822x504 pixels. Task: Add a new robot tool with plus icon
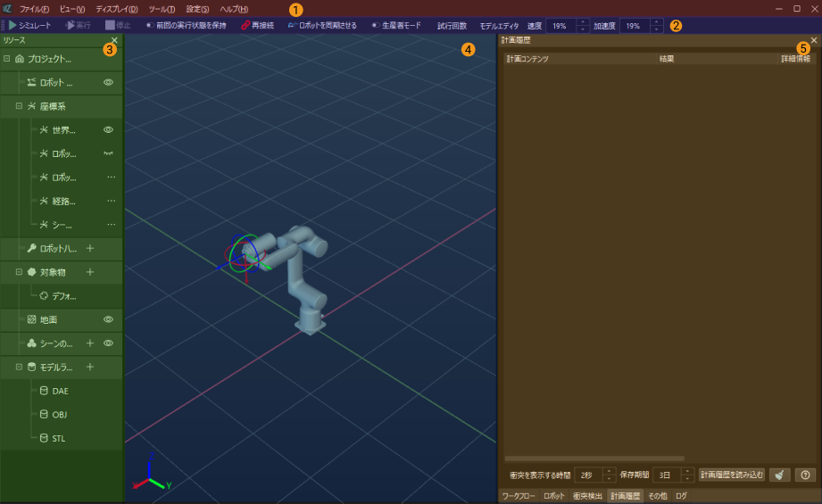tap(90, 248)
